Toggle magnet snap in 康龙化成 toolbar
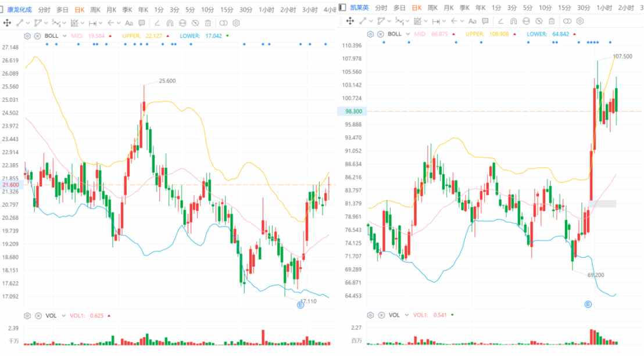 click(170, 23)
